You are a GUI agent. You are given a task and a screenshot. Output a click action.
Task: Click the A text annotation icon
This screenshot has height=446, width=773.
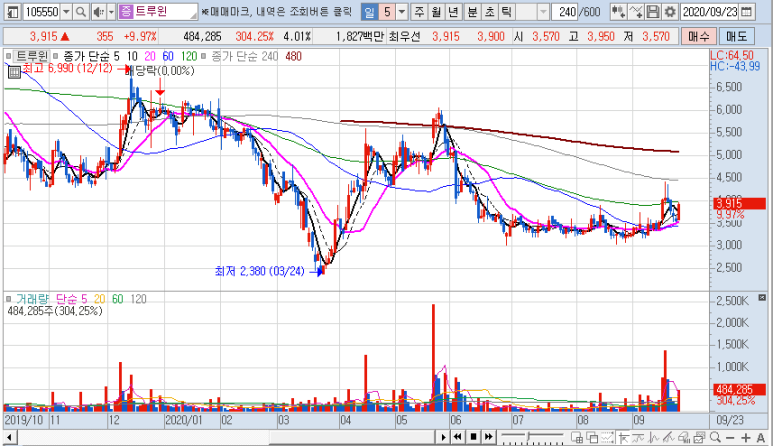(761, 438)
